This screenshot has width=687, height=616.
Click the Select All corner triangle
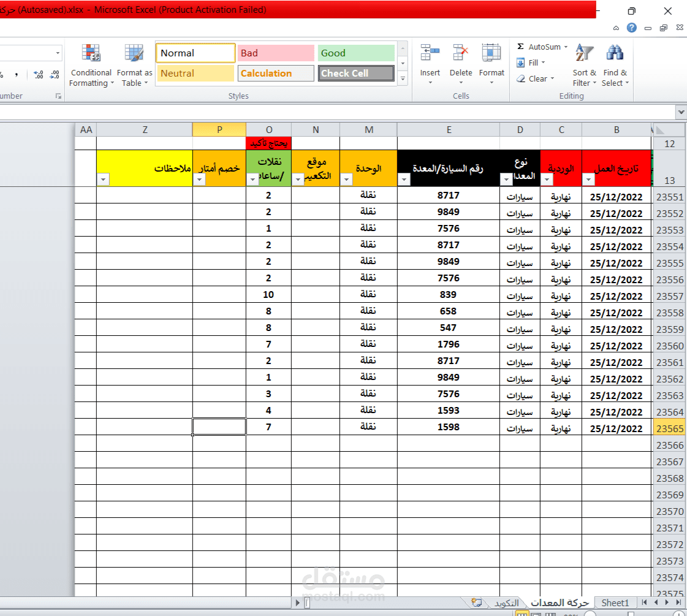point(660,130)
